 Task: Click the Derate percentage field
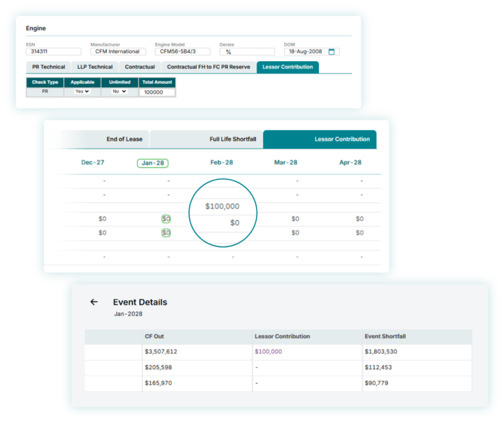[247, 51]
